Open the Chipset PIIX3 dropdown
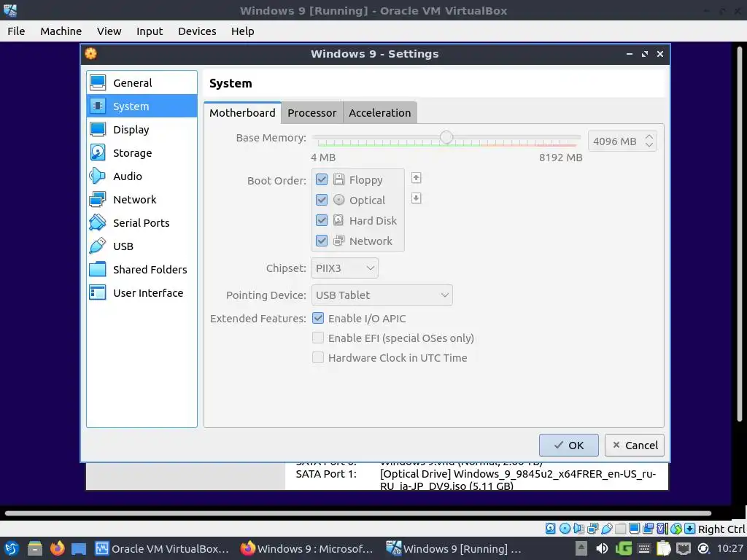 tap(345, 268)
